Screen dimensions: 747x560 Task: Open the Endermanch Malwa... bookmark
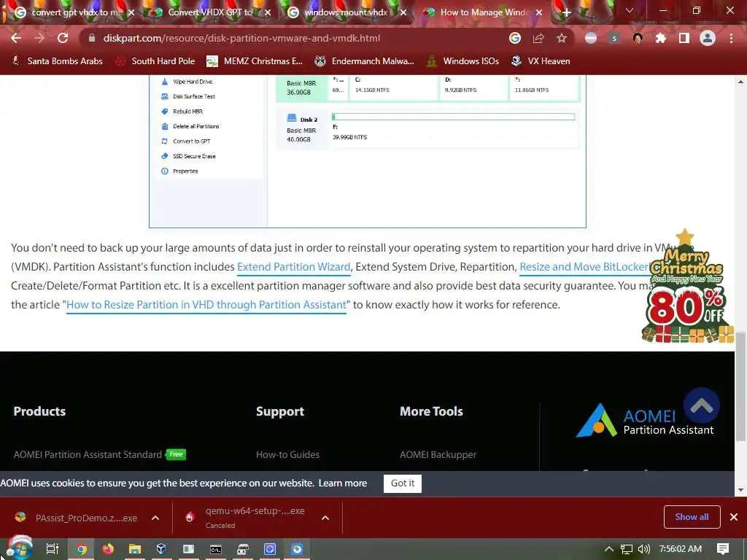(365, 61)
